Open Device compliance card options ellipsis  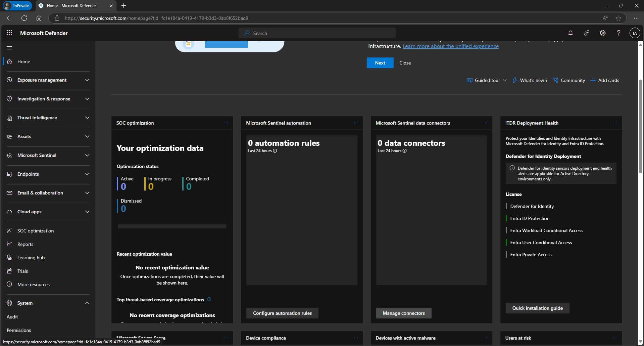(x=356, y=338)
